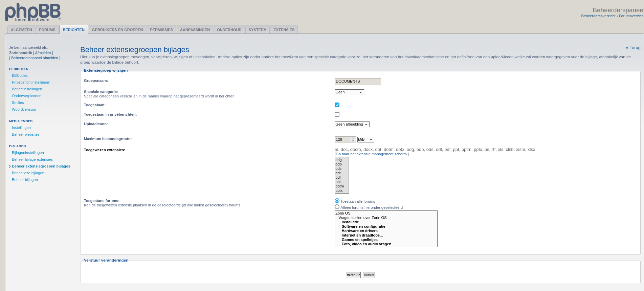
Task: Open the MiB size unit dropdown
Action: (x=365, y=139)
